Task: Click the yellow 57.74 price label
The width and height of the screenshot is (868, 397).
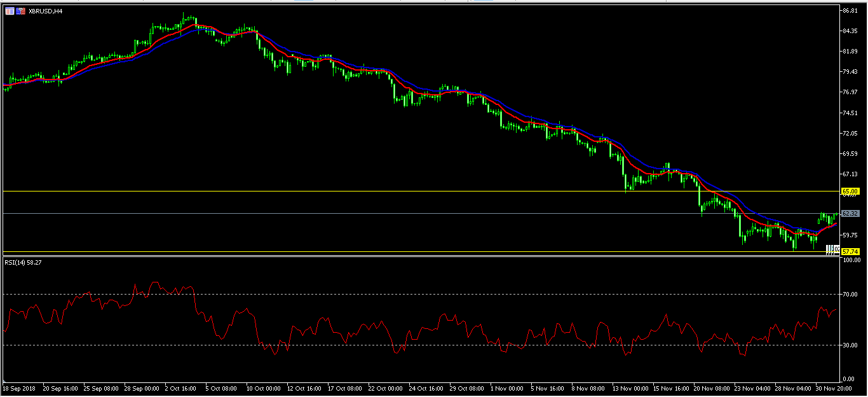Action: pyautogui.click(x=850, y=252)
